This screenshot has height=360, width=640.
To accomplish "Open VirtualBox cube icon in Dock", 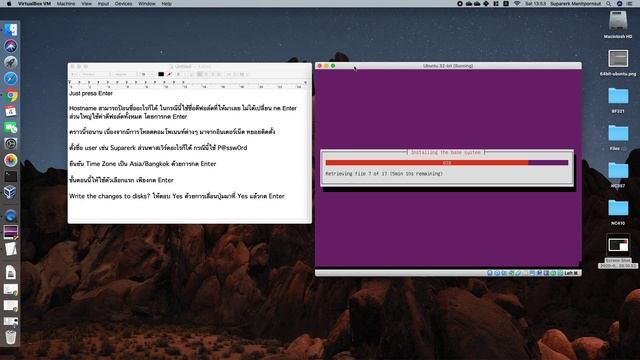I will click(11, 192).
